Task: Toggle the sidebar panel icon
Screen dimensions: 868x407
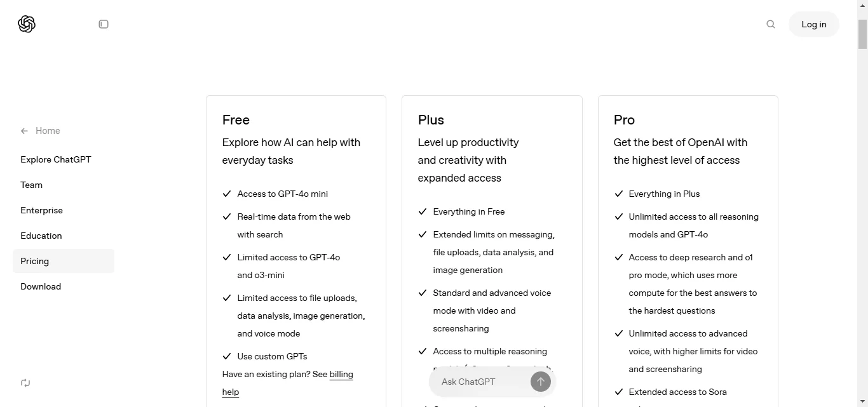Action: 103,23
